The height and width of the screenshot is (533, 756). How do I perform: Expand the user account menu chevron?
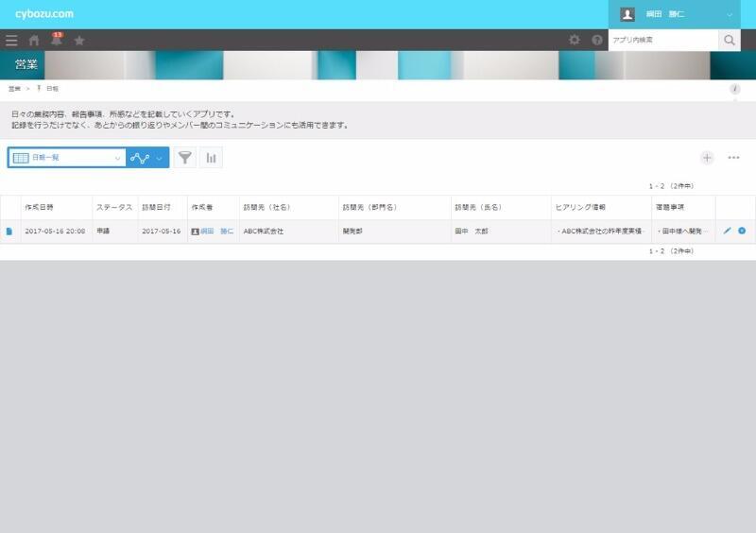[730, 14]
